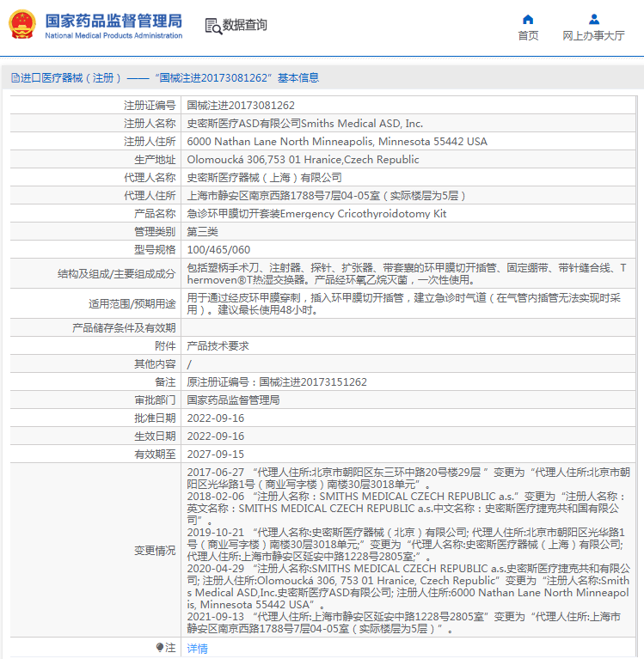The image size is (644, 659).
Task: Click the Emergency Cricothyroidotomy Kit product name
Action: [x=316, y=213]
